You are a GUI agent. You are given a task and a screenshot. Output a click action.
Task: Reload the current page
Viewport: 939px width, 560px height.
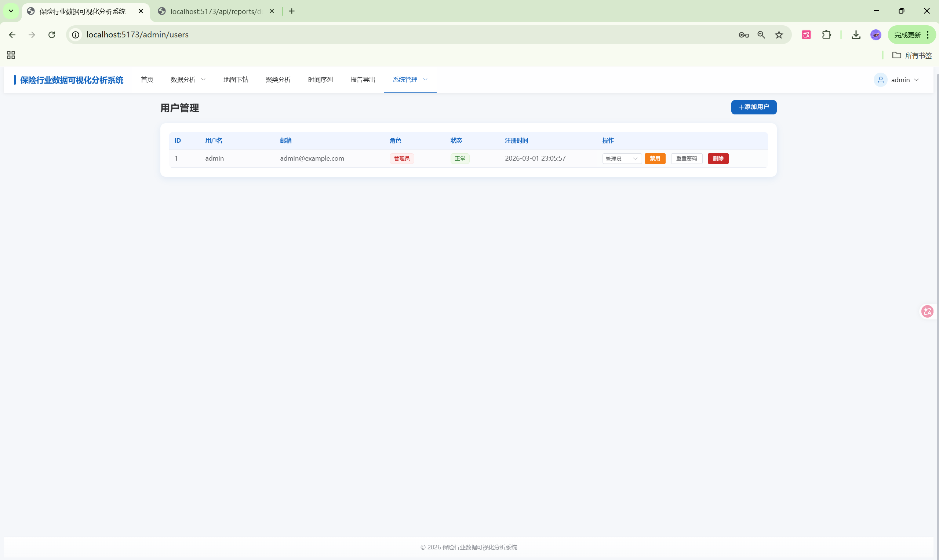52,35
